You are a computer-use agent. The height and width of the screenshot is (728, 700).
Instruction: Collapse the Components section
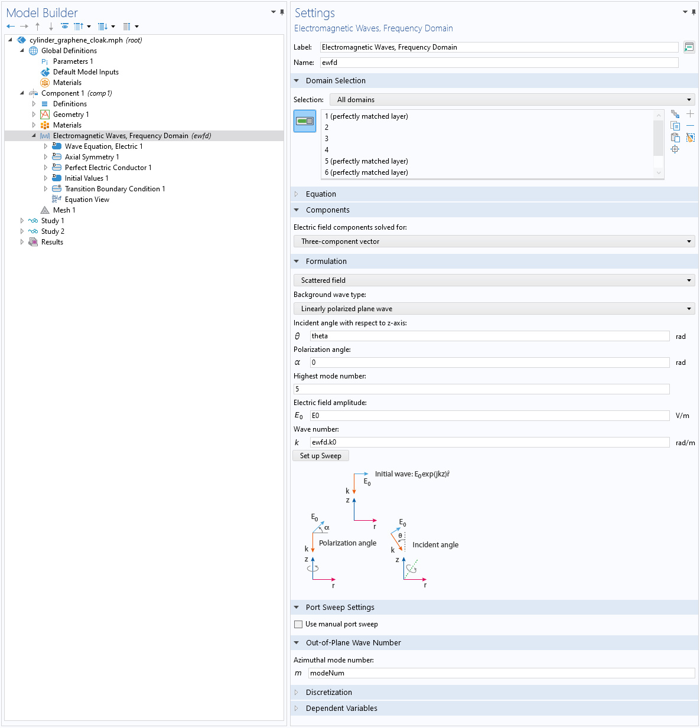[x=297, y=210]
